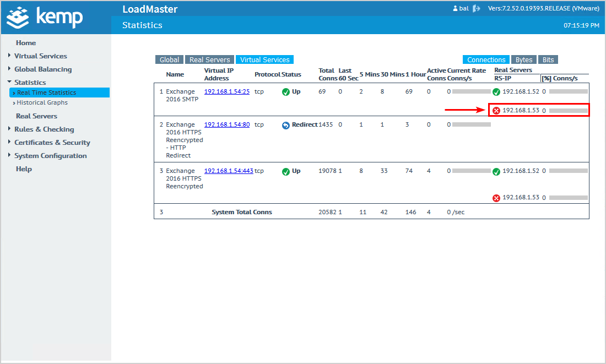606x364 pixels.
Task: Select the Virtual Services statistics tab
Action: 265,59
